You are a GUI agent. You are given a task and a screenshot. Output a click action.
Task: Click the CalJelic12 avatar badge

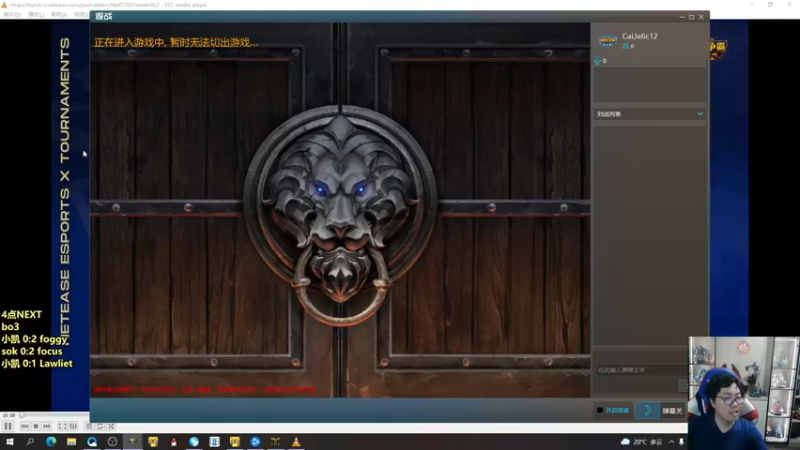608,40
